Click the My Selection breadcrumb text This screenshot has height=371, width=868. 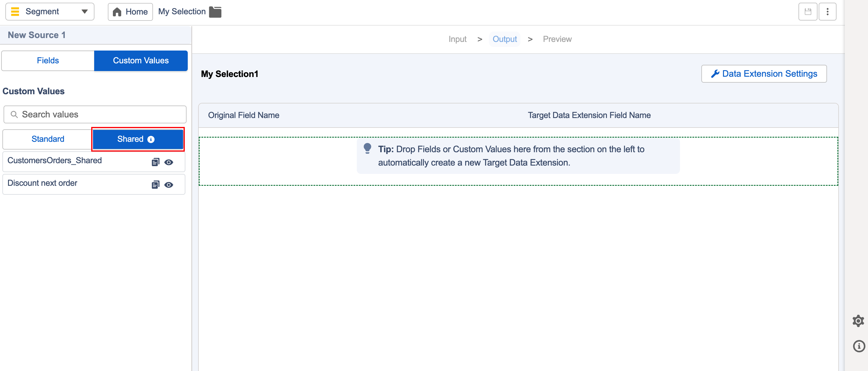click(182, 12)
